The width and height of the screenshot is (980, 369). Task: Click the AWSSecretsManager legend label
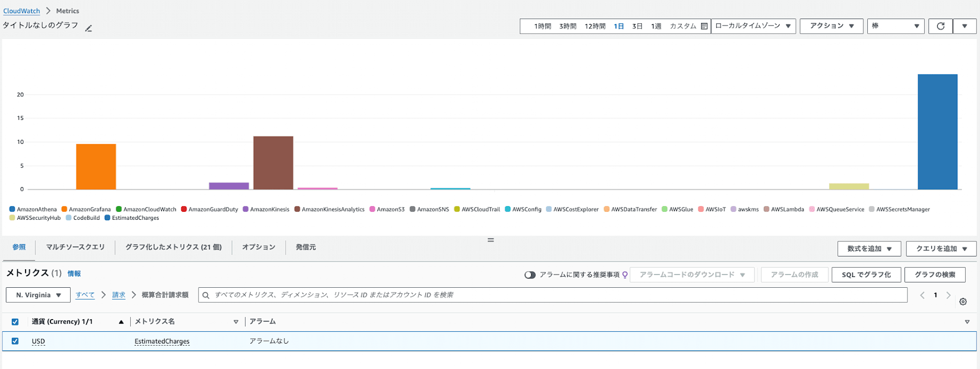pyautogui.click(x=903, y=209)
